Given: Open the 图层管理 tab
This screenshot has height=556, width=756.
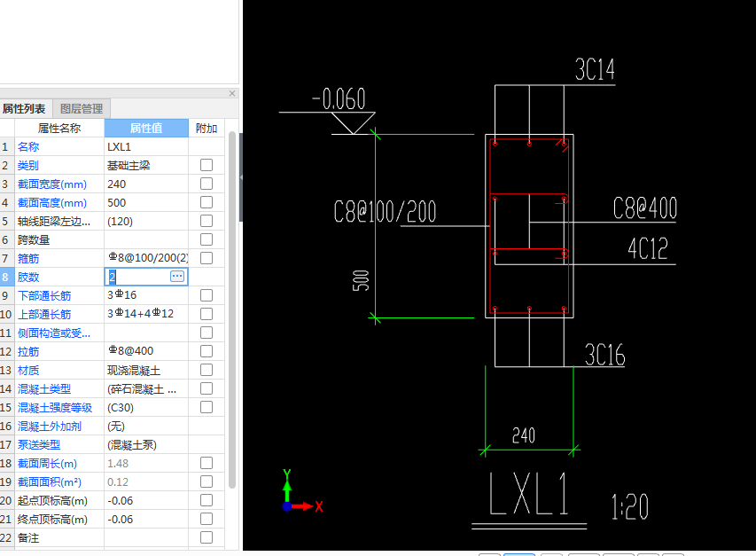Looking at the screenshot, I should point(82,108).
